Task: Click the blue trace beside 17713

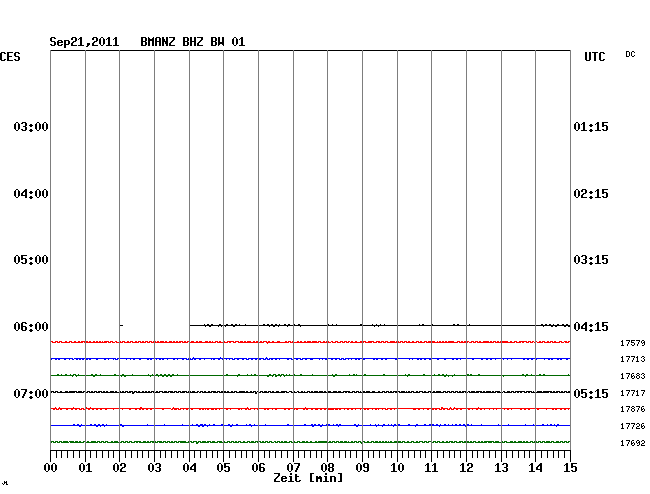Action: click(310, 358)
